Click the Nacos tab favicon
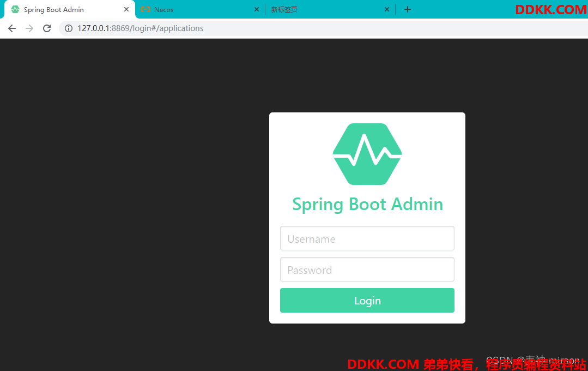The width and height of the screenshot is (588, 371). pos(146,9)
